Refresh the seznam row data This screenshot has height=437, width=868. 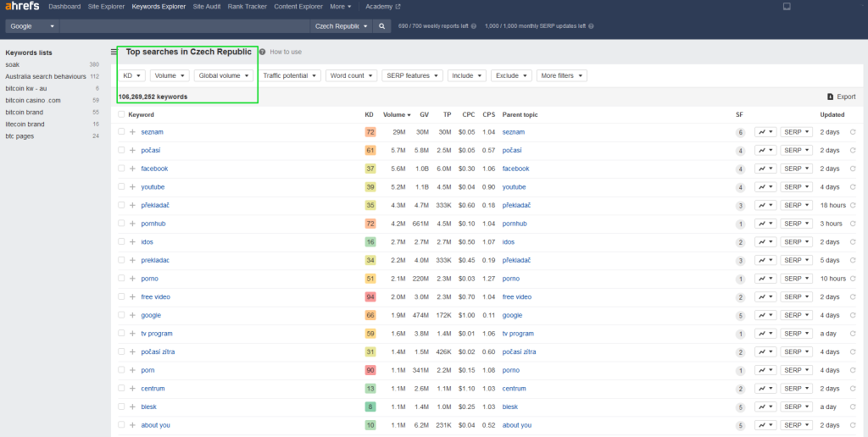(x=853, y=132)
